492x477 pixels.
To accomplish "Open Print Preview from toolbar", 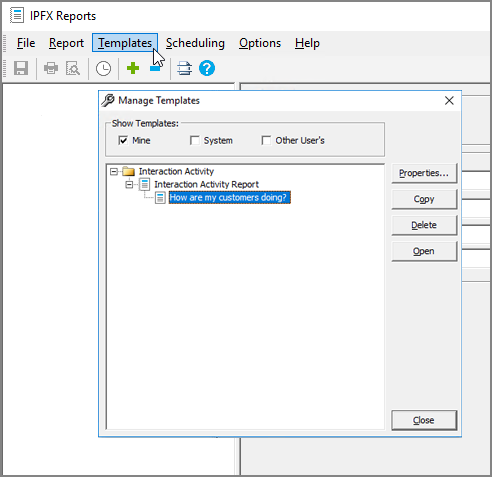I will pos(73,68).
